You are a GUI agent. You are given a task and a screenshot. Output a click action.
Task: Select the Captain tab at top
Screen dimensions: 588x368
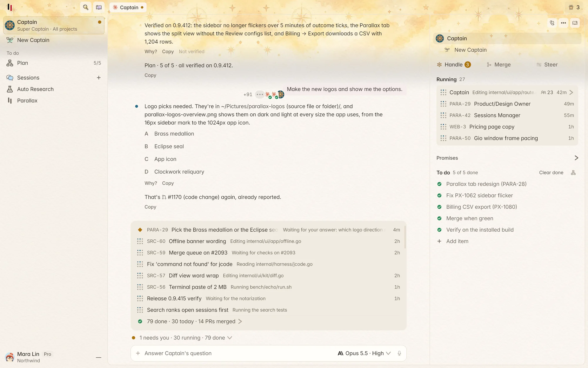[x=128, y=7]
